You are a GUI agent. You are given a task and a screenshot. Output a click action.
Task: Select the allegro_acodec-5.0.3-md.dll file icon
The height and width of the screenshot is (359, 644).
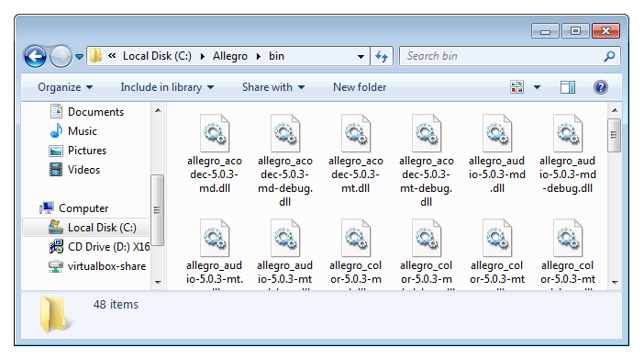[215, 133]
